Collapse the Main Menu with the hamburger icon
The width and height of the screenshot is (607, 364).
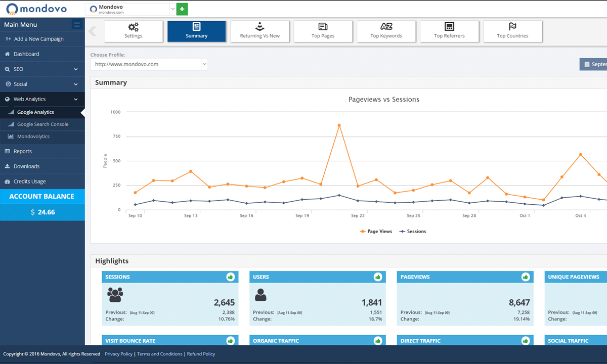[x=77, y=24]
